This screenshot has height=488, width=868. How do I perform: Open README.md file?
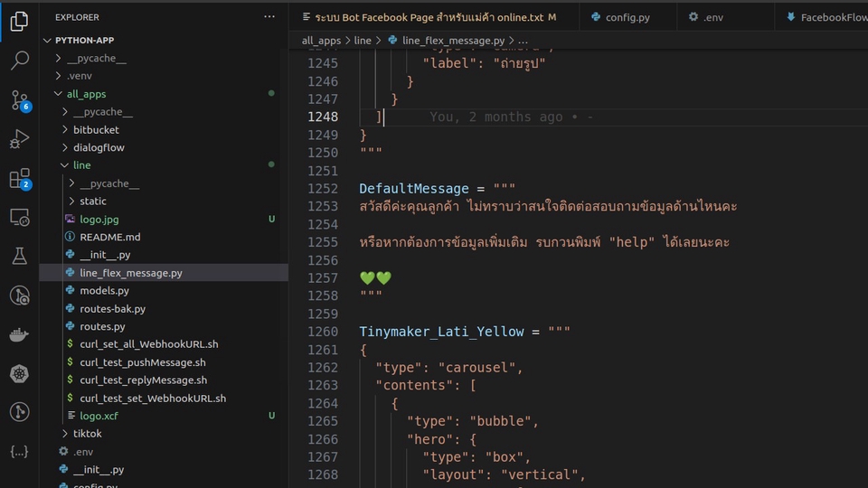coord(110,237)
